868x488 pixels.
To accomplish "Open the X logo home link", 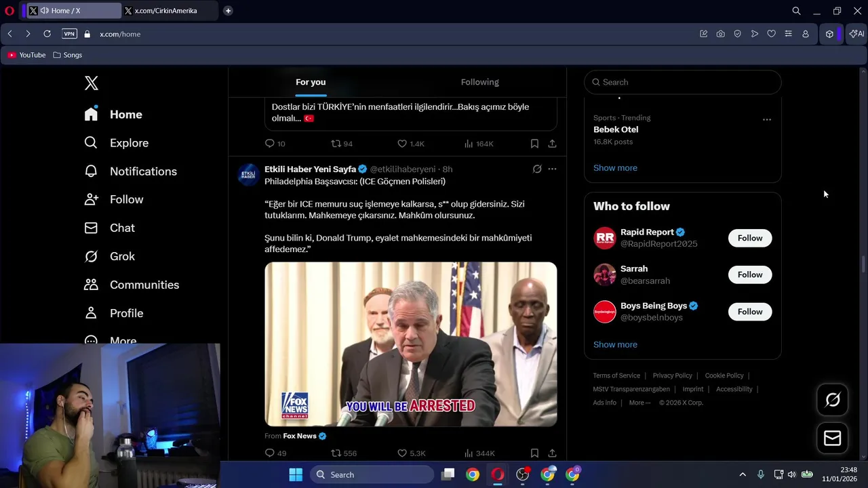I will pyautogui.click(x=92, y=83).
